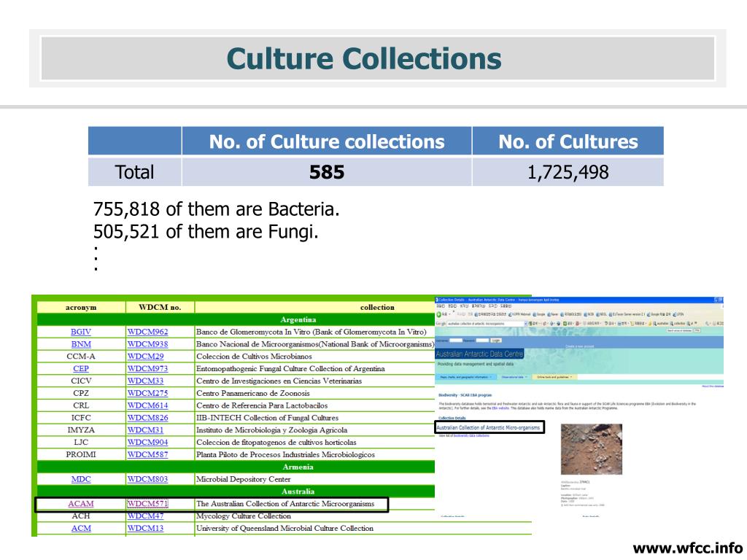Select the IMYZA acronym cell

point(81,430)
